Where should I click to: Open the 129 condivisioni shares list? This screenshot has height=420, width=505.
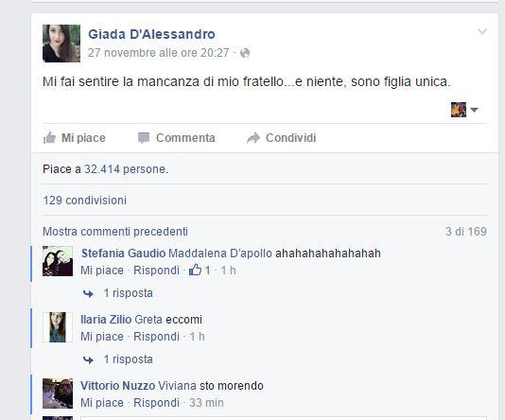tap(85, 201)
